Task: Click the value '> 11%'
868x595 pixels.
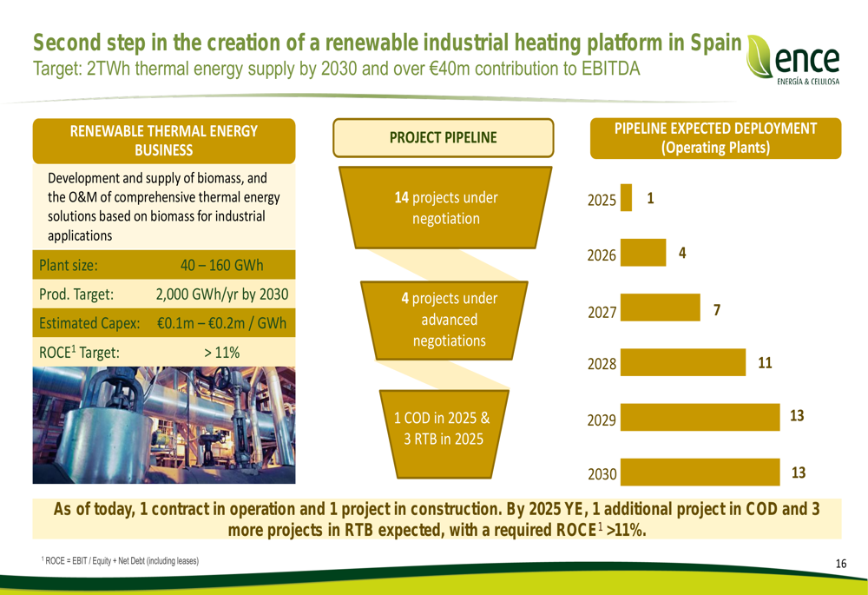Action: point(221,353)
